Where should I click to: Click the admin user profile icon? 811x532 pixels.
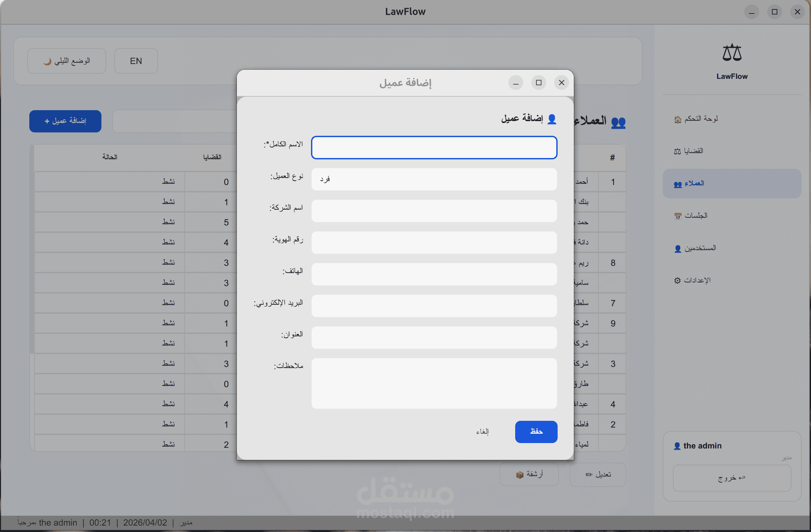point(677,446)
